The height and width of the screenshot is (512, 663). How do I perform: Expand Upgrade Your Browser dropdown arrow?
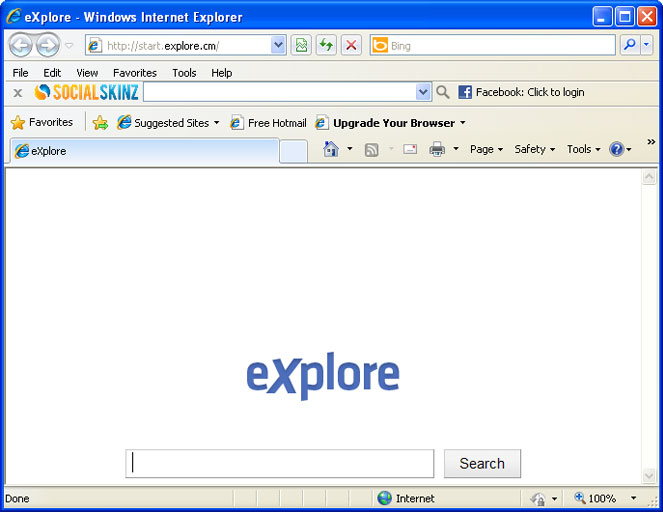click(x=463, y=123)
